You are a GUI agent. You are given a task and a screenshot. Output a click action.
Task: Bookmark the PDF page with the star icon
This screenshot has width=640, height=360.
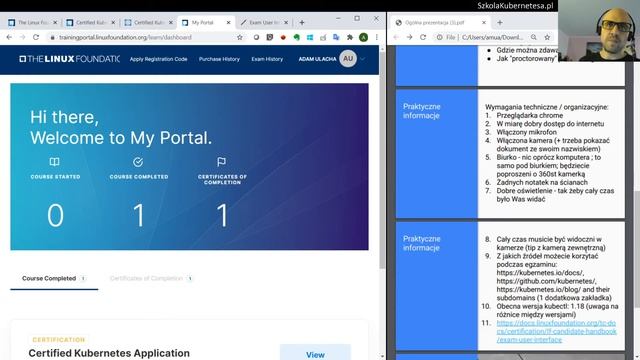coord(547,37)
